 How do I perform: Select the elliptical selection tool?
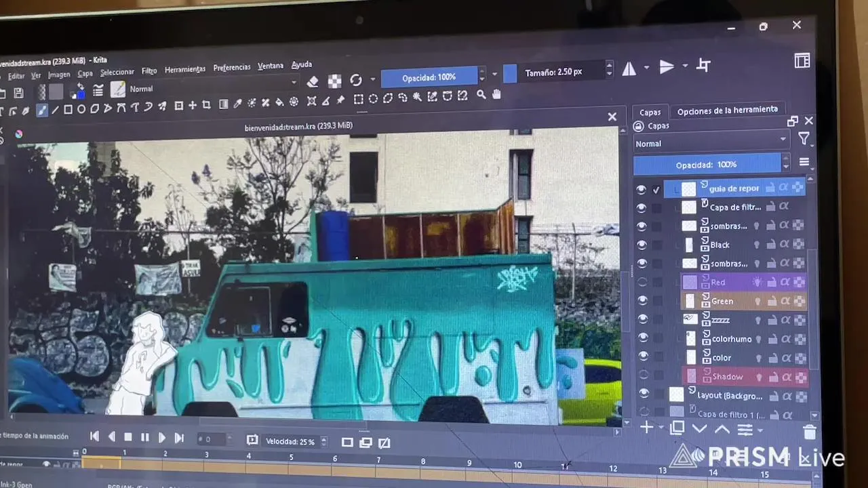pos(373,98)
